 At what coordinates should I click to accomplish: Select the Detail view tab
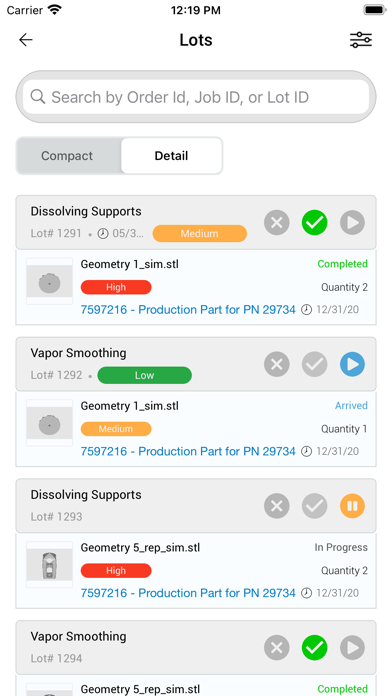[x=171, y=156]
